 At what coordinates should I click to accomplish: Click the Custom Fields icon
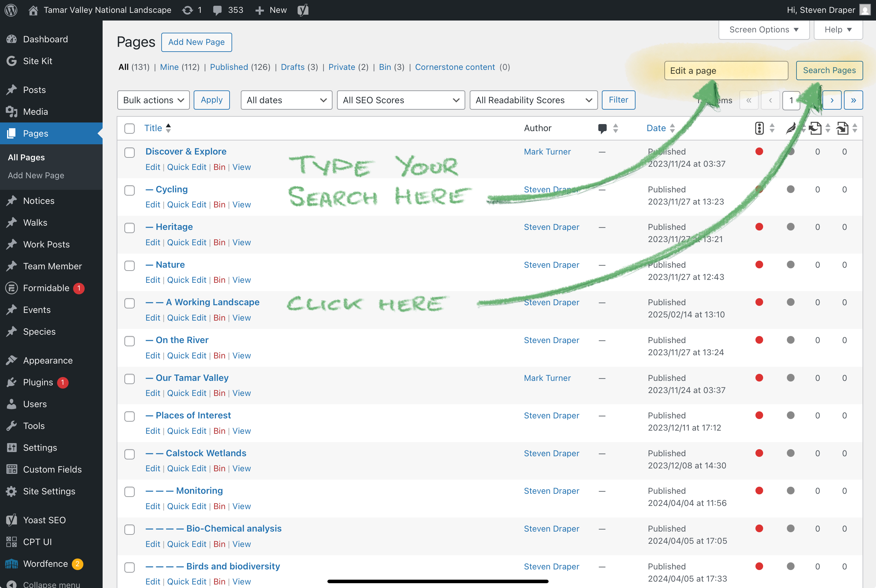click(x=12, y=469)
